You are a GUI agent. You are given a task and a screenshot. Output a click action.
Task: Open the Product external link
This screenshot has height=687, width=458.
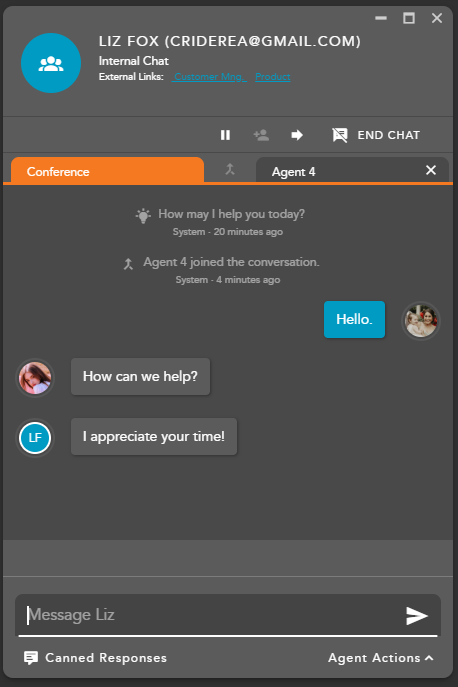coord(273,77)
